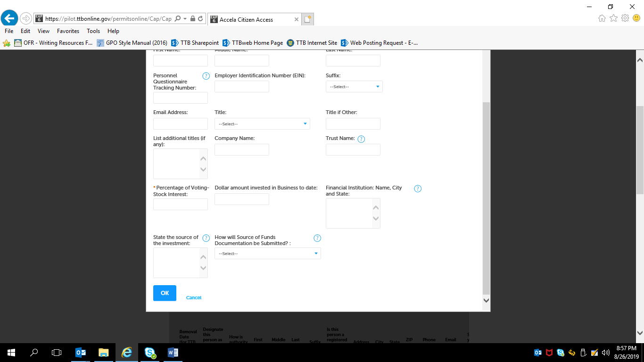Open the View menu
This screenshot has width=644, height=362.
tap(44, 31)
